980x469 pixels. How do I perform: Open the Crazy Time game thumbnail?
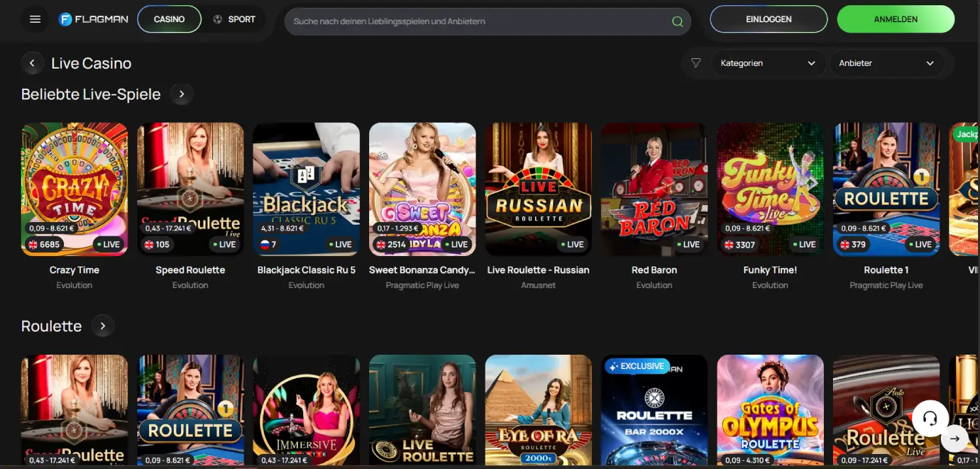tap(74, 189)
